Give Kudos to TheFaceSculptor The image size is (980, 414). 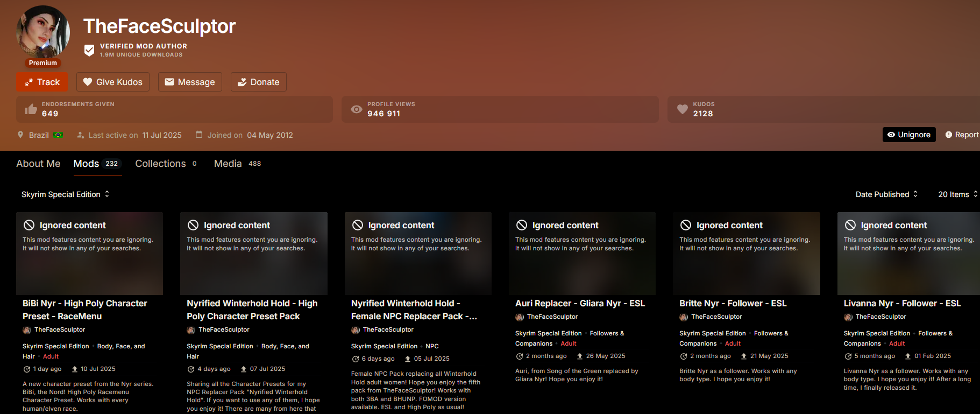click(113, 82)
